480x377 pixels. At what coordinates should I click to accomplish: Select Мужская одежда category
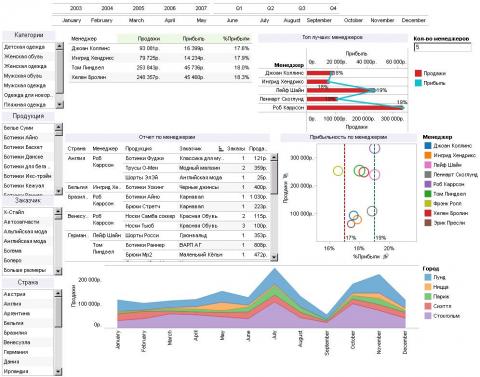pos(28,86)
